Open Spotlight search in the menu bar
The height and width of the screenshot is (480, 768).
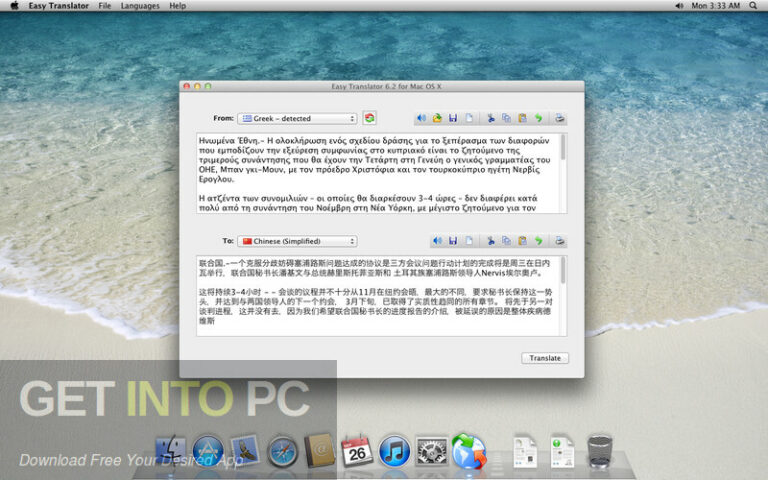(753, 6)
